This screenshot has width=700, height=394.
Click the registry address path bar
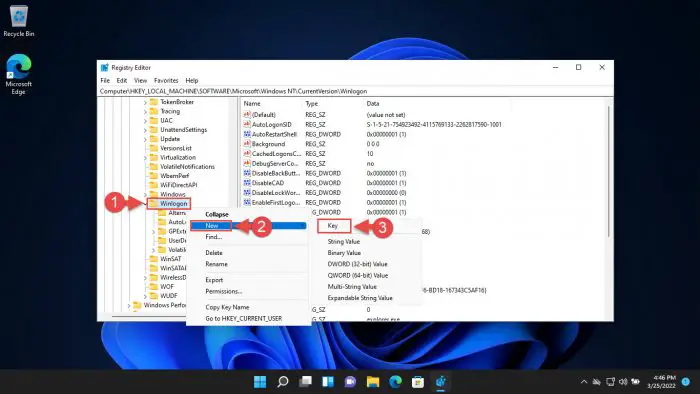pos(355,91)
